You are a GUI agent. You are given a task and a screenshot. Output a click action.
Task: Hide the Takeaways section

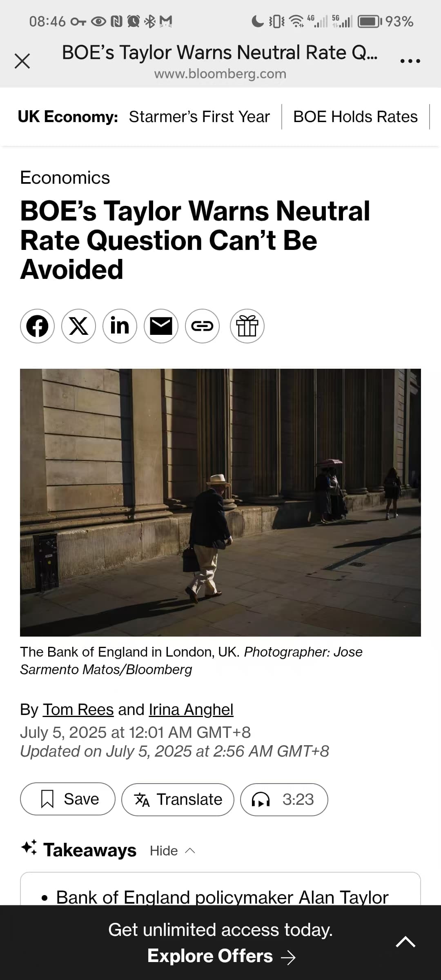click(x=172, y=851)
